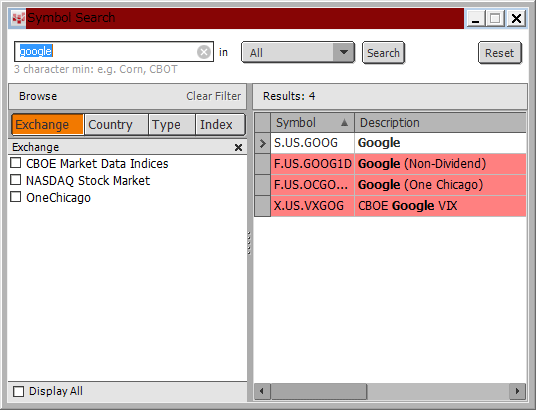Click row header of X.US.VXGOG row
536x410 pixels.
tap(263, 206)
